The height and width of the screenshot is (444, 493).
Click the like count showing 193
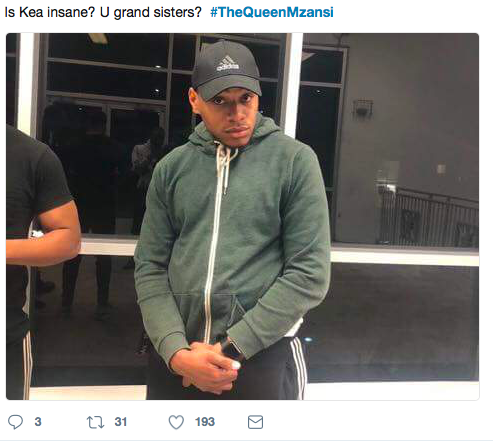point(205,422)
